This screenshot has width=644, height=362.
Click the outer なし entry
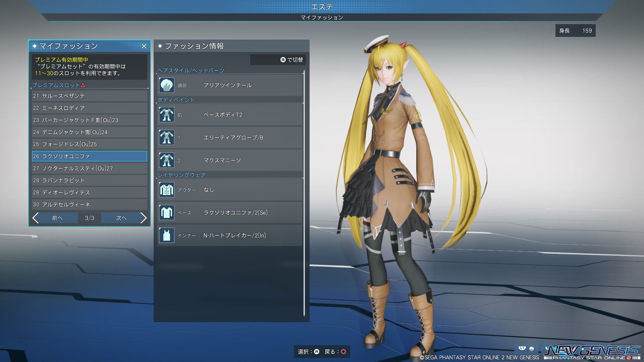point(230,190)
